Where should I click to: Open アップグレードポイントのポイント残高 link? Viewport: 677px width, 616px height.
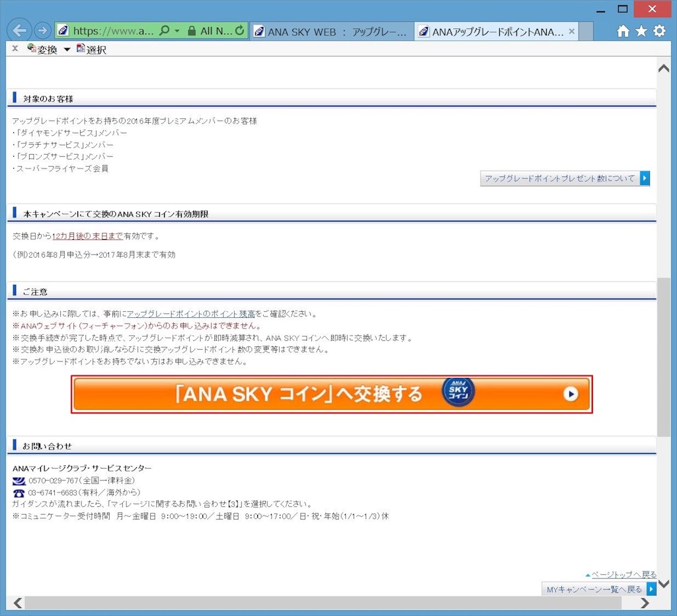pos(191,314)
